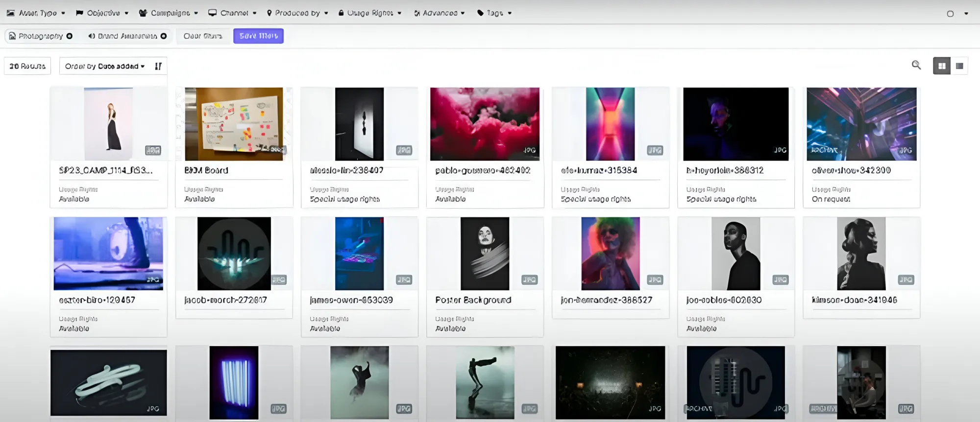Viewport: 980px width, 422px height.
Task: Toggle sort direction icon beside Order by
Action: coord(158,66)
